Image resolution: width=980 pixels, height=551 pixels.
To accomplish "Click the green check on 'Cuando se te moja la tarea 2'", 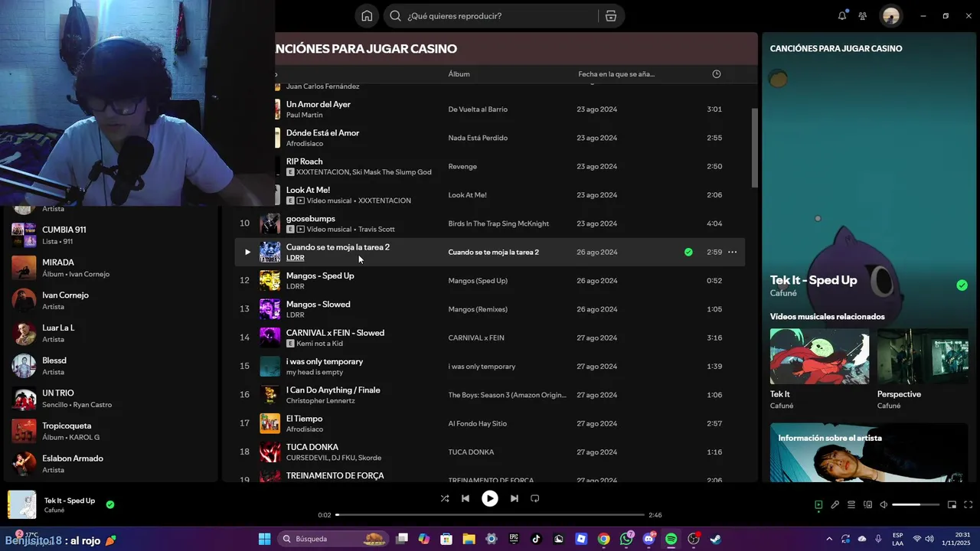I will pyautogui.click(x=688, y=252).
